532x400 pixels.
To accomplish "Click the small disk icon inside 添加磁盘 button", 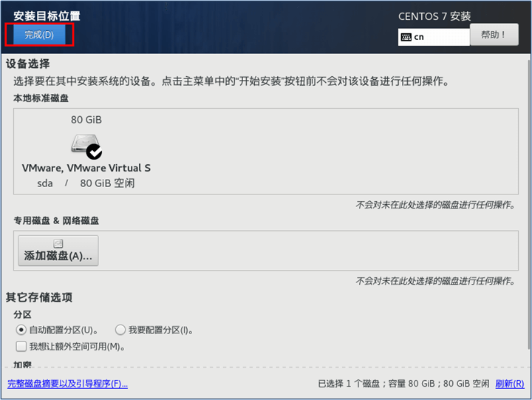I will [x=58, y=243].
